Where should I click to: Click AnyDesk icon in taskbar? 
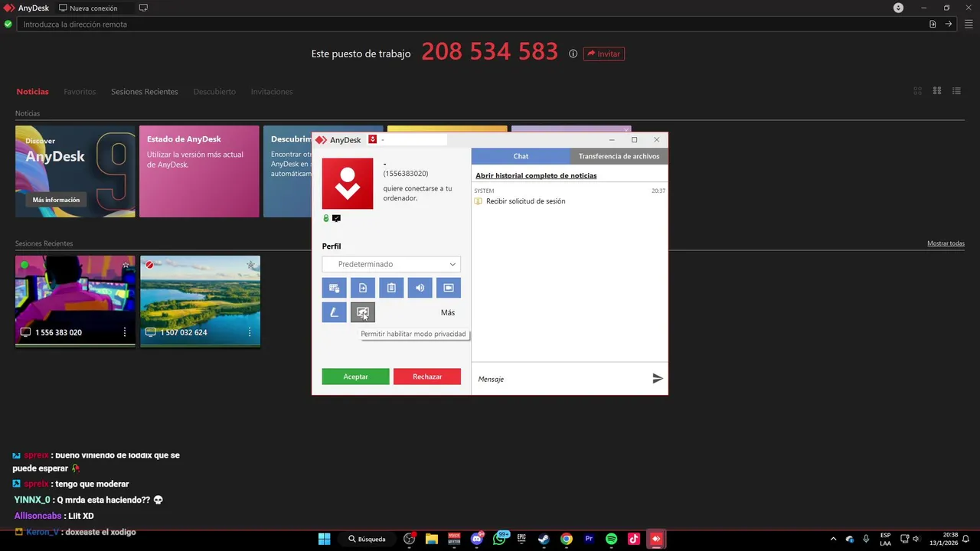[x=656, y=539]
